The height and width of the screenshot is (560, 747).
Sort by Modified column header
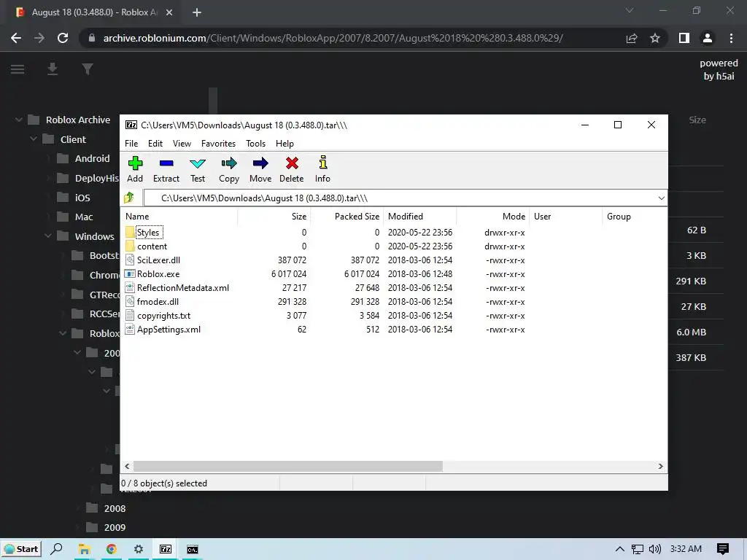(x=419, y=216)
